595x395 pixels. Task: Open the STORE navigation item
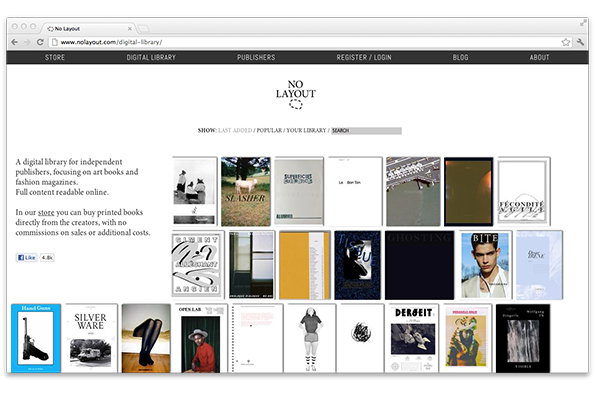click(55, 57)
